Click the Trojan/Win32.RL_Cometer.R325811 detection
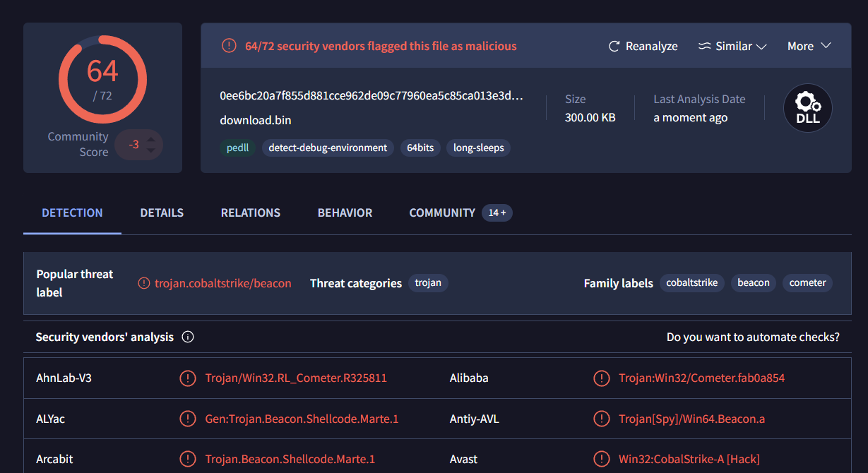This screenshot has width=868, height=473. (296, 378)
